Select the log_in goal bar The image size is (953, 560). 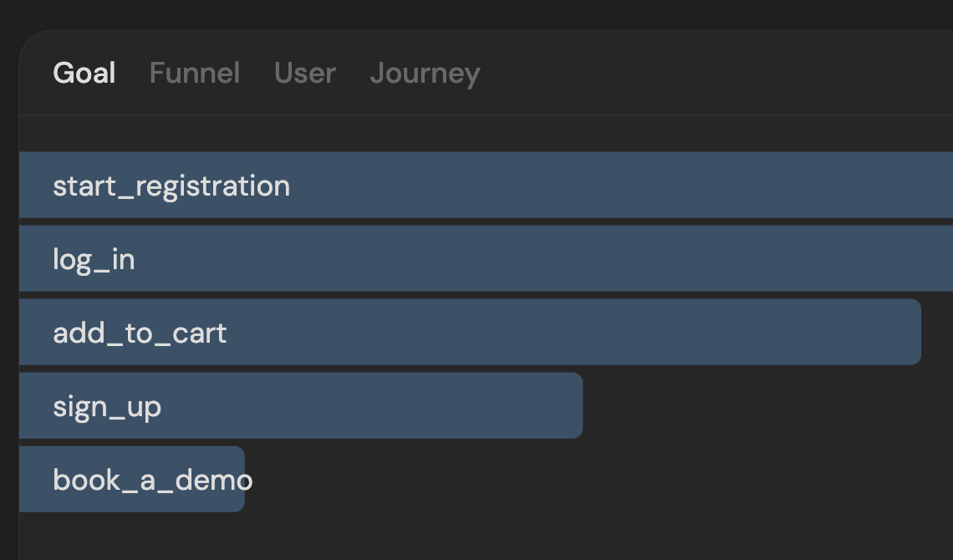click(x=487, y=258)
